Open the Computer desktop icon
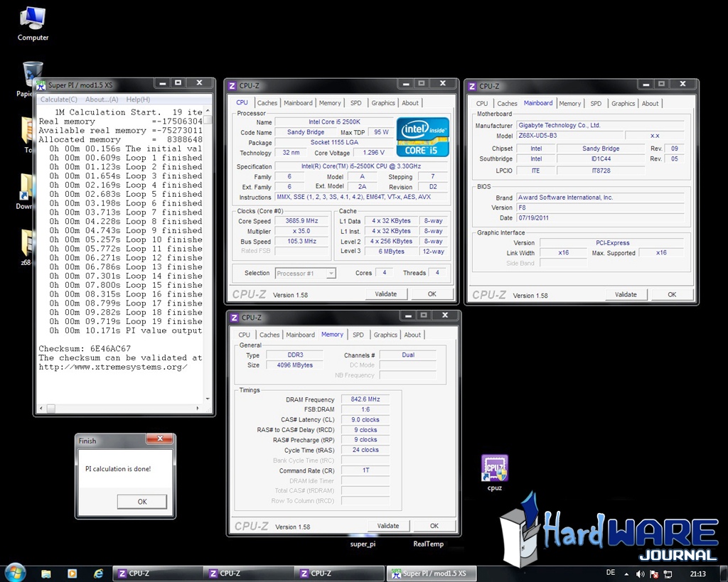The width and height of the screenshot is (728, 582). pyautogui.click(x=33, y=20)
